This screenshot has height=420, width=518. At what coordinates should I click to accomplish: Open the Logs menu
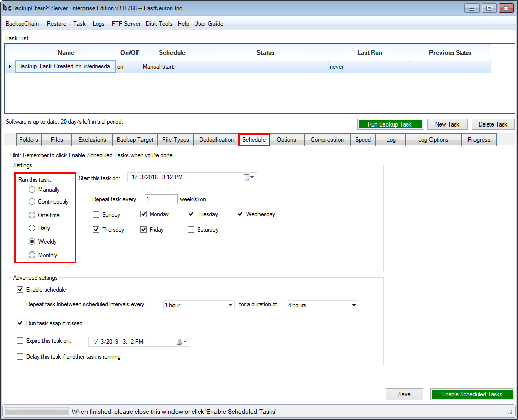(99, 24)
